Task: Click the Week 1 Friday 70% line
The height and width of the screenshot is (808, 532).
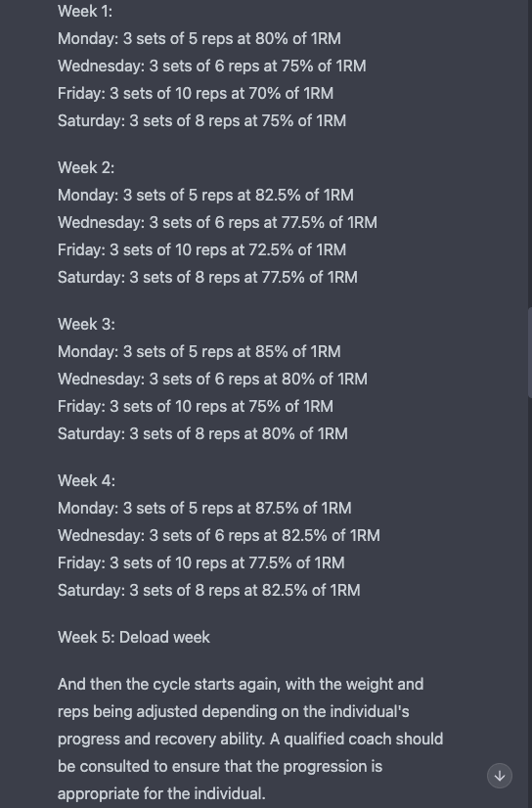Action: tap(196, 93)
